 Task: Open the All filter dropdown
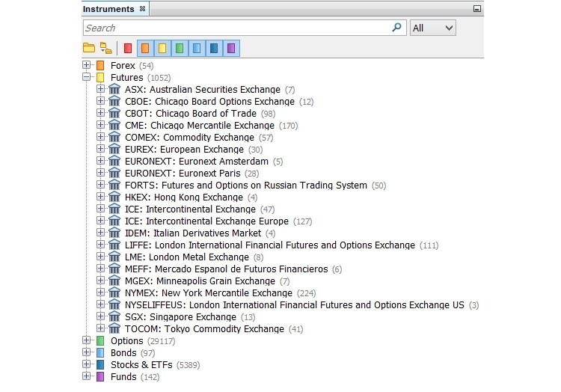click(x=433, y=28)
